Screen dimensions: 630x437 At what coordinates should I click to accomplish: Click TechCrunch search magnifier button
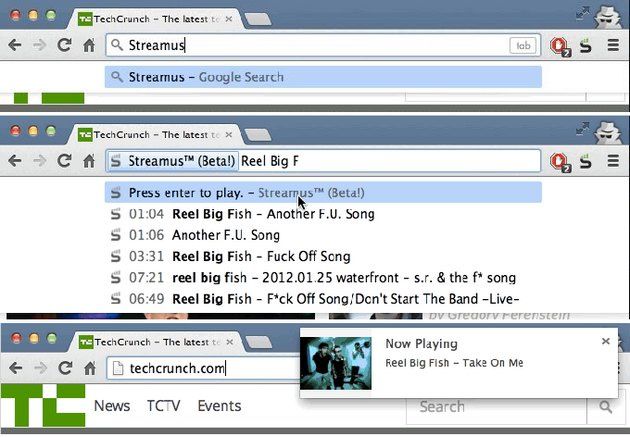[605, 407]
